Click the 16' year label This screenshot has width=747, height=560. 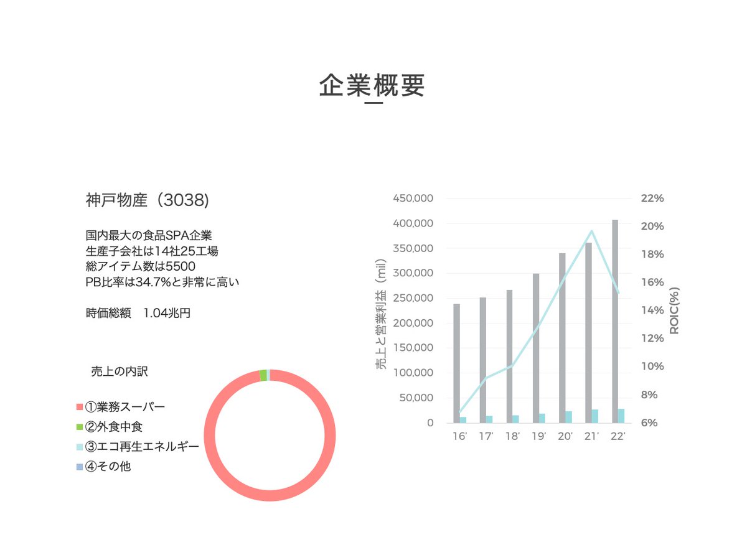(460, 436)
